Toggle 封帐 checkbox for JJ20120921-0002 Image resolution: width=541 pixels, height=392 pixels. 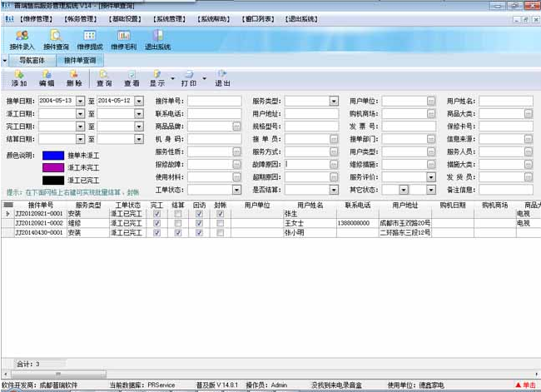(x=220, y=223)
